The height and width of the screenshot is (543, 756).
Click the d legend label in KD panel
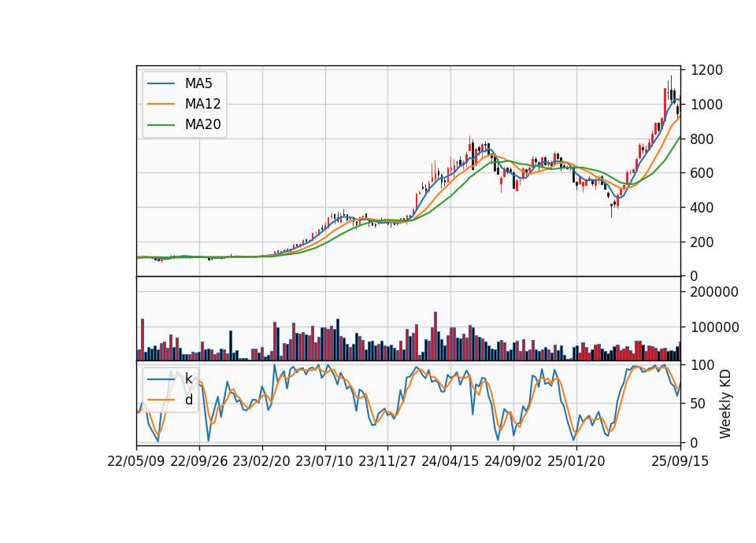[188, 400]
